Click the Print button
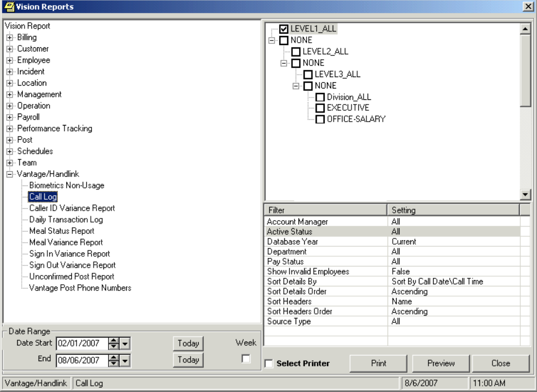 coord(378,363)
